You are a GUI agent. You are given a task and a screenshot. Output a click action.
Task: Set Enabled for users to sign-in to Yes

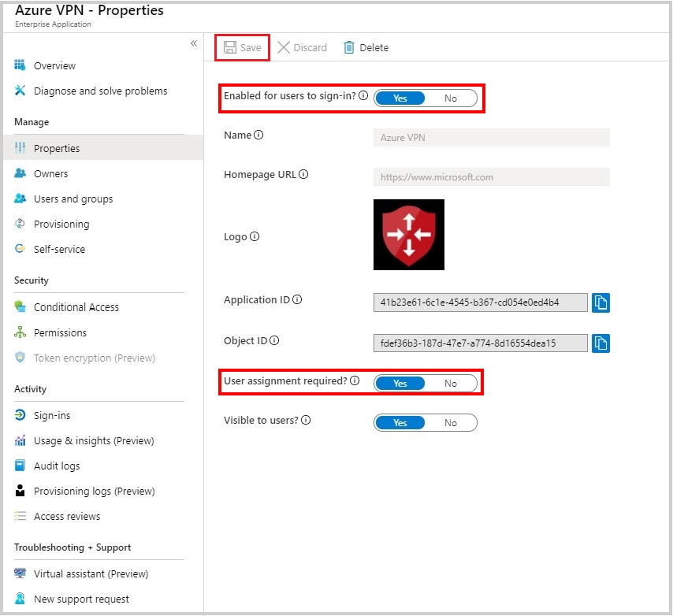coord(400,98)
